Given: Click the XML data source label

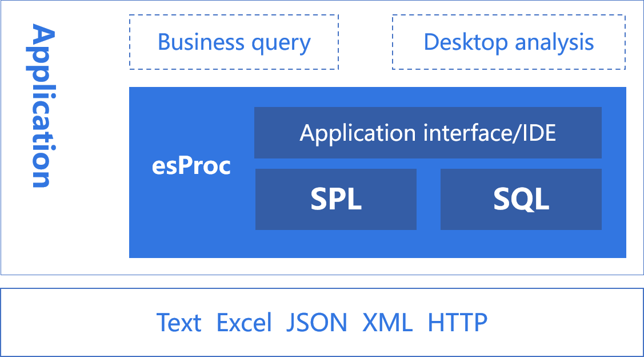Looking at the screenshot, I should (387, 323).
